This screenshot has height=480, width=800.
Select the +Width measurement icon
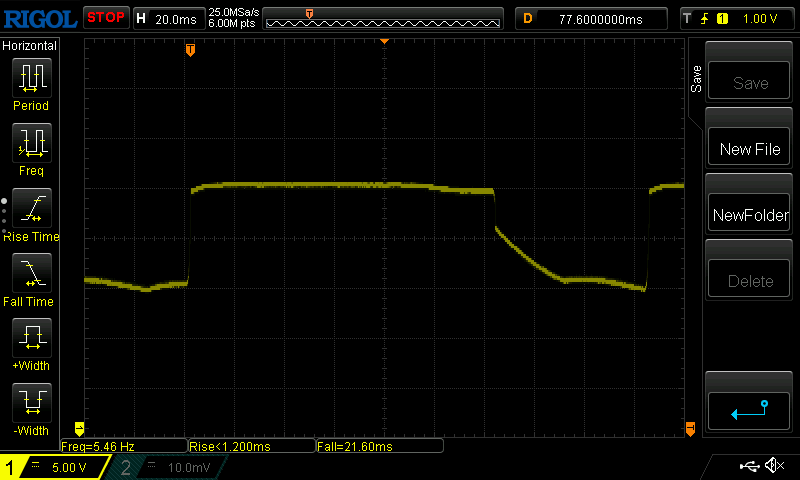[x=31, y=339]
